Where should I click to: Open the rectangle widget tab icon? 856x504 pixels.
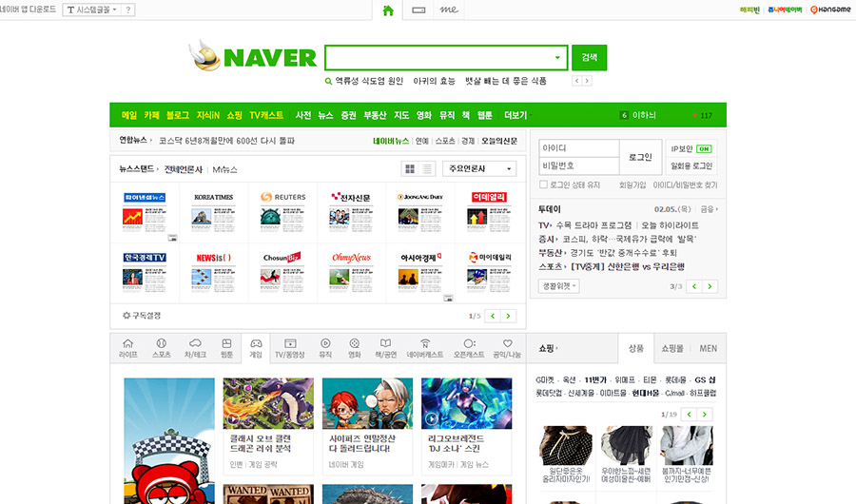(418, 10)
